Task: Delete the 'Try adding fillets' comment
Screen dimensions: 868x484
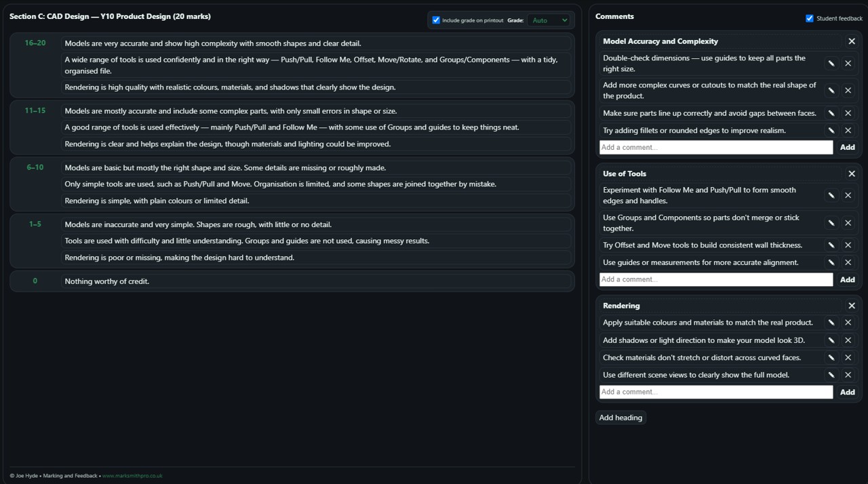Action: pos(848,131)
